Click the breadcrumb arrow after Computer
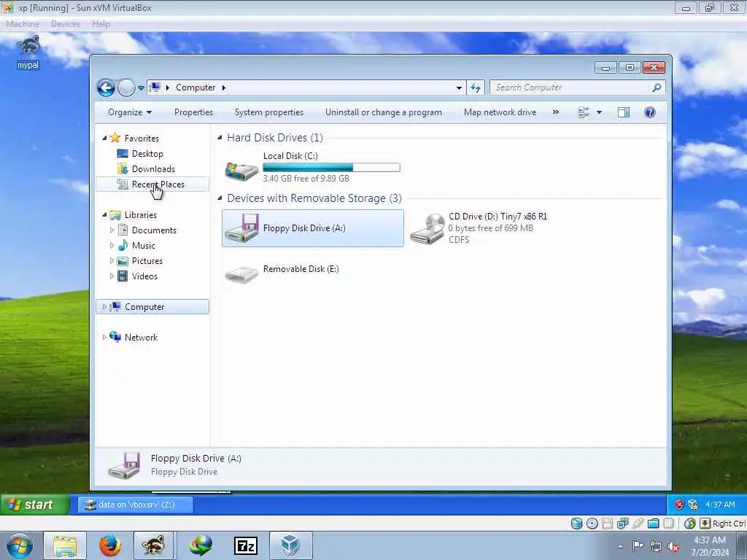 224,87
